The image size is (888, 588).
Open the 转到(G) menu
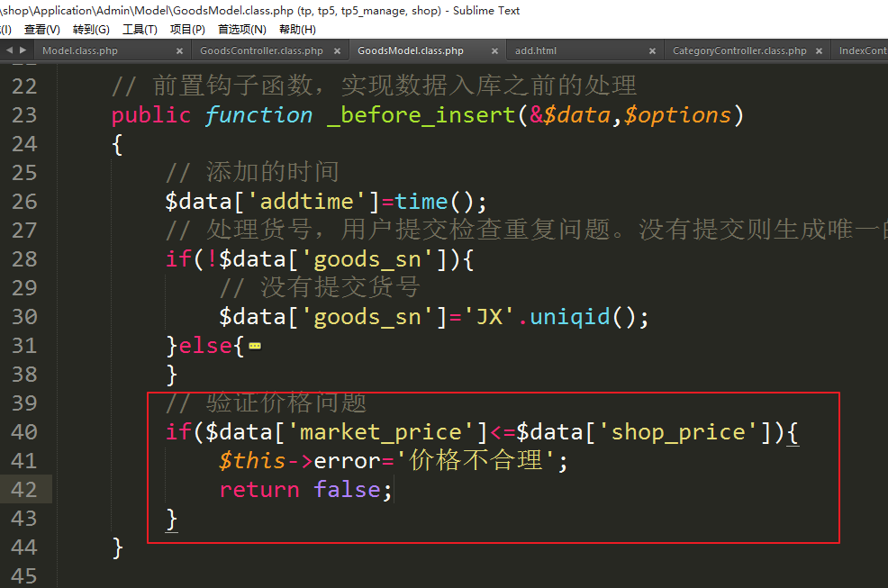[x=91, y=30]
